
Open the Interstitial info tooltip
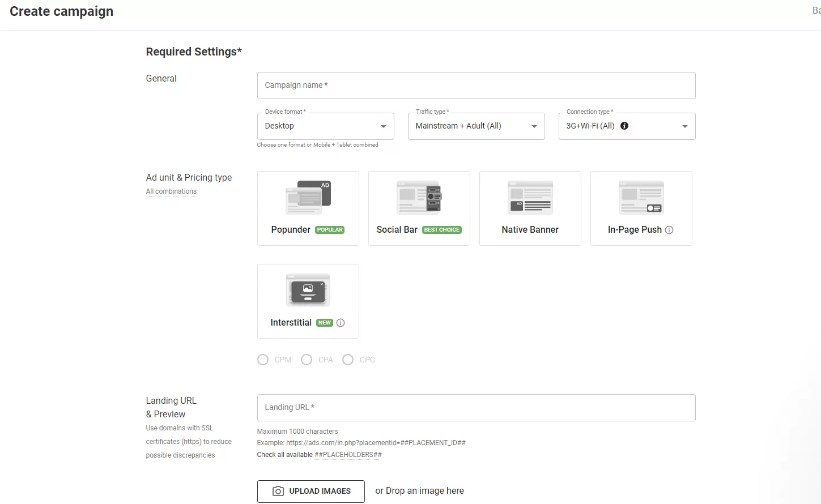click(x=341, y=322)
